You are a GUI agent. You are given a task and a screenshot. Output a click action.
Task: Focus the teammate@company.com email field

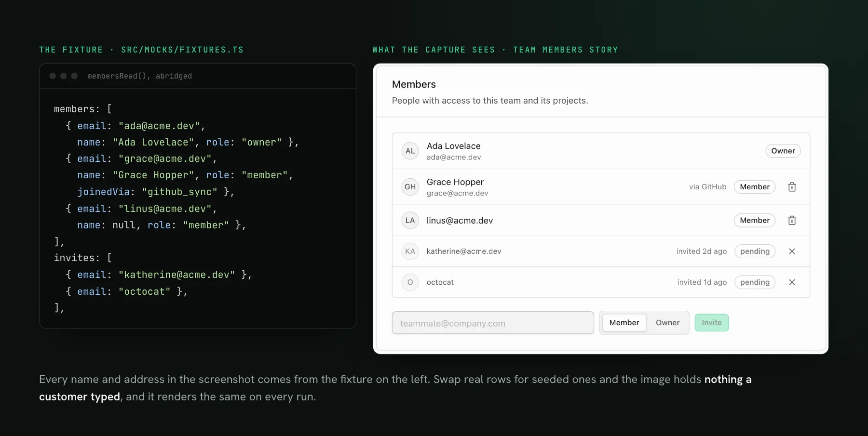pos(493,323)
